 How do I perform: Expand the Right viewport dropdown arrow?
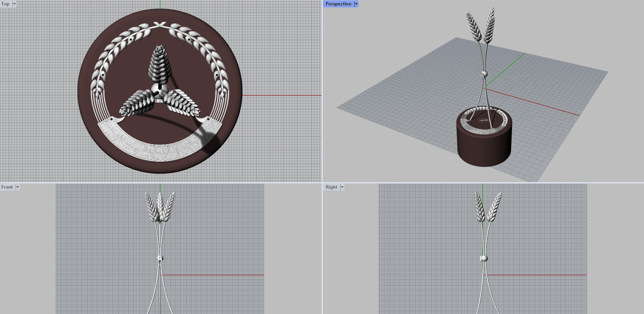click(x=342, y=187)
